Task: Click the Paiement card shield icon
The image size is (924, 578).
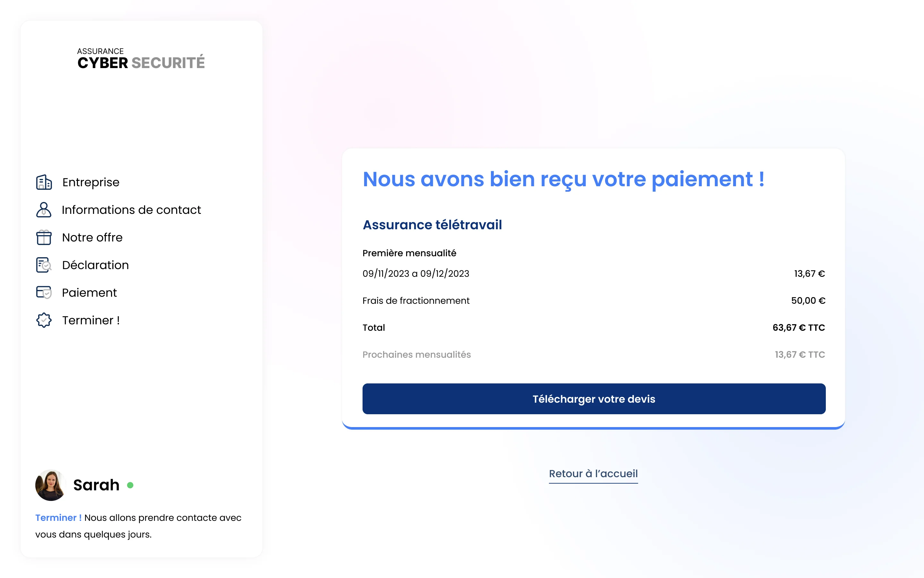Action: pyautogui.click(x=44, y=293)
